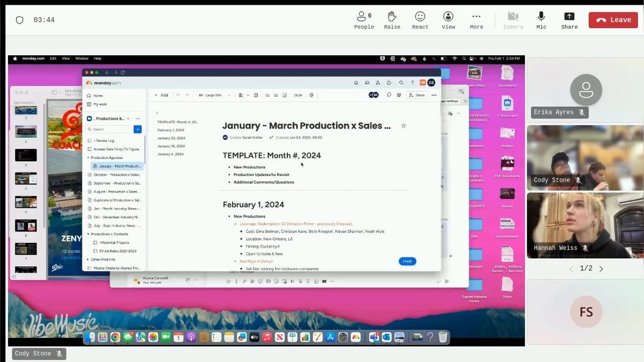Viewport: 644px width, 362px height.
Task: Open October - Production x Sales doc
Action: [x=114, y=175]
